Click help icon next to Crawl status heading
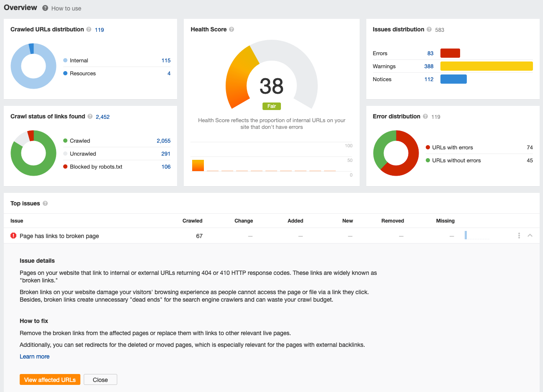 (x=90, y=116)
